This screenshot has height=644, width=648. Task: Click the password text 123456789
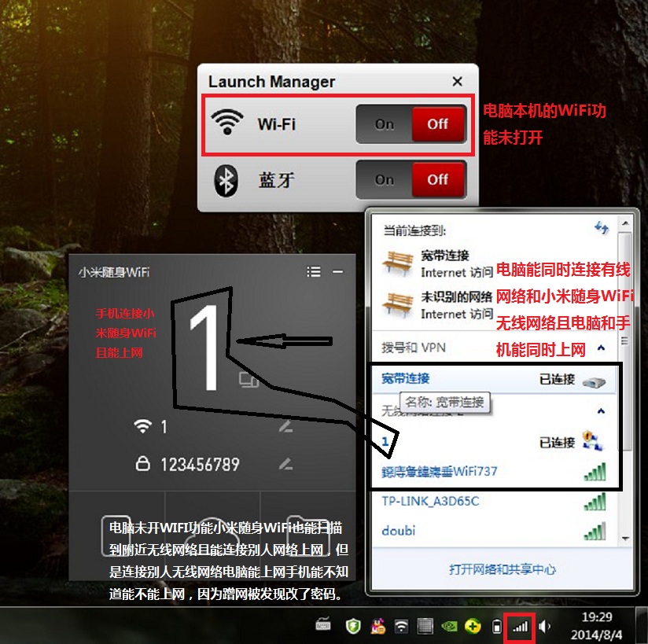[x=200, y=464]
